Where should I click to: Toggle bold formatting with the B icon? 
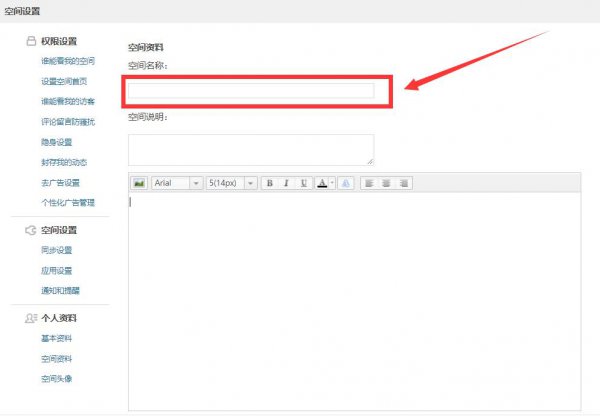point(270,183)
